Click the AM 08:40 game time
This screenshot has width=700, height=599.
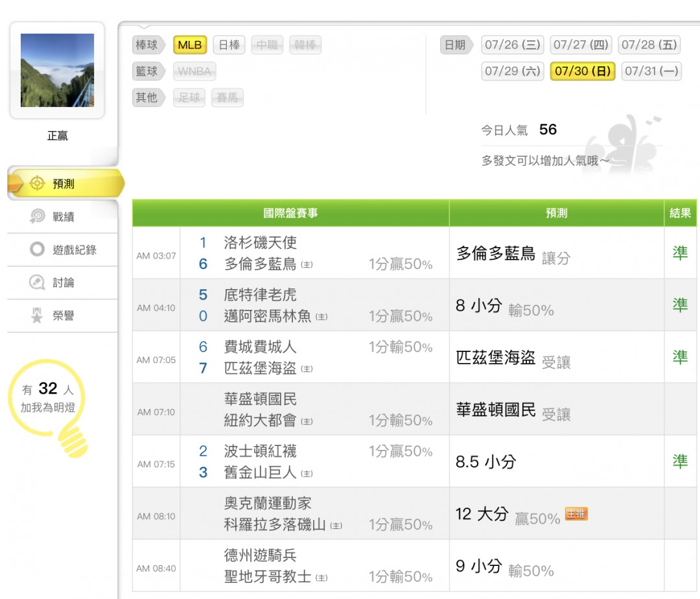click(x=156, y=569)
